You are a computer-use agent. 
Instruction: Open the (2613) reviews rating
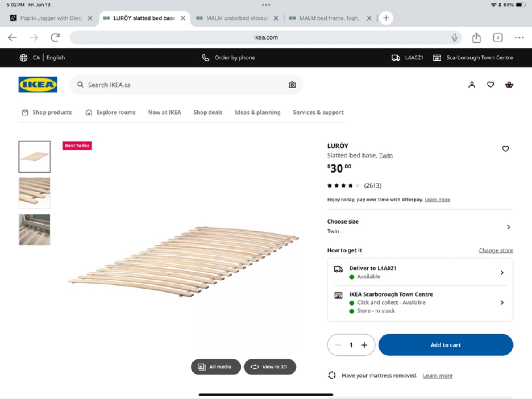coord(354,185)
